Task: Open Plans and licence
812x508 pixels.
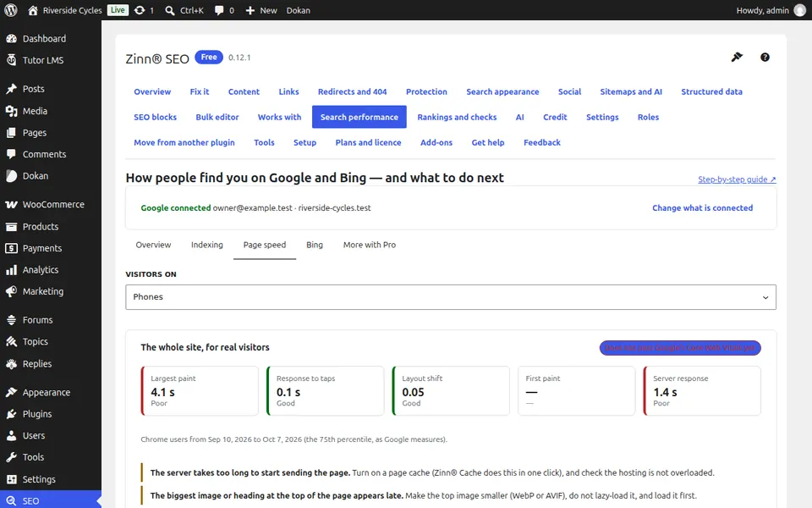Action: pos(368,142)
